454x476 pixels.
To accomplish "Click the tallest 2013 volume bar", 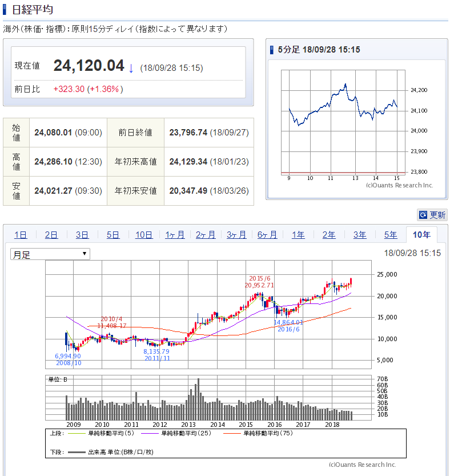I will [x=199, y=399].
